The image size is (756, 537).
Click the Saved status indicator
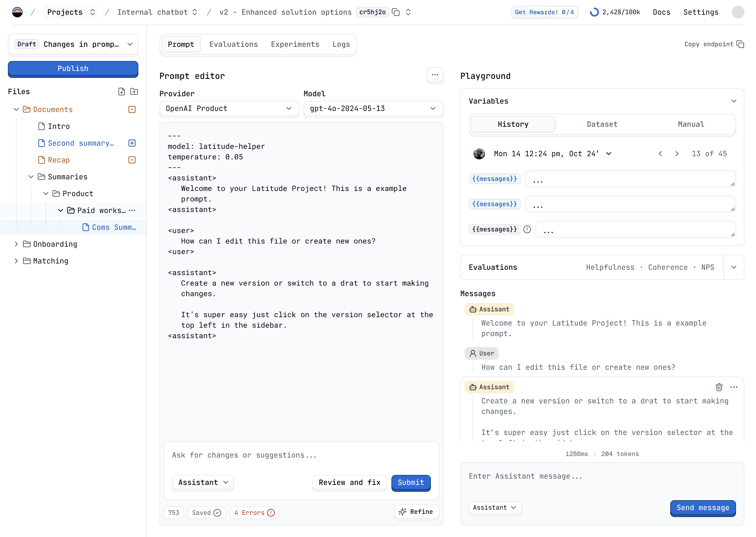point(207,513)
